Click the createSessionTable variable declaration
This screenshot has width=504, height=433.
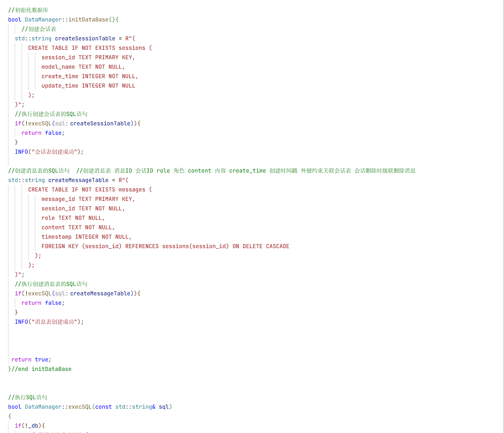(x=75, y=38)
